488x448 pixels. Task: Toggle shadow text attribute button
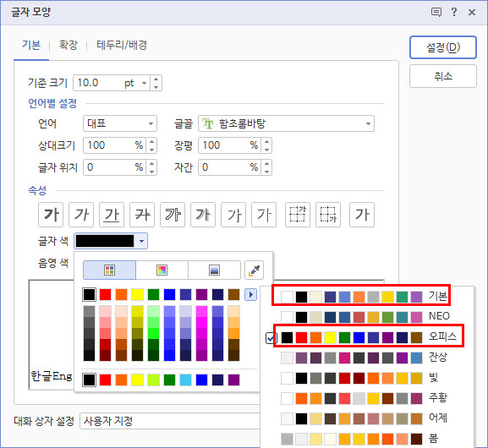pos(203,215)
